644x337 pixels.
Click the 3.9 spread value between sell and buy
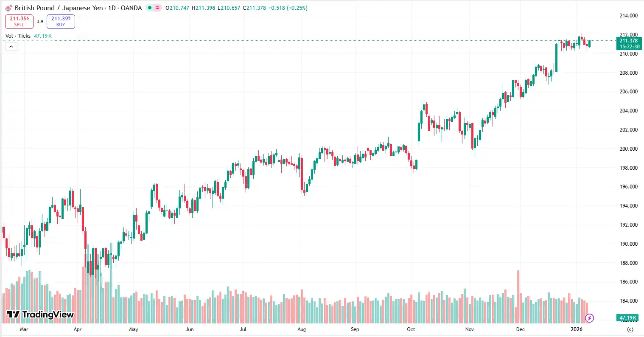[x=40, y=21]
